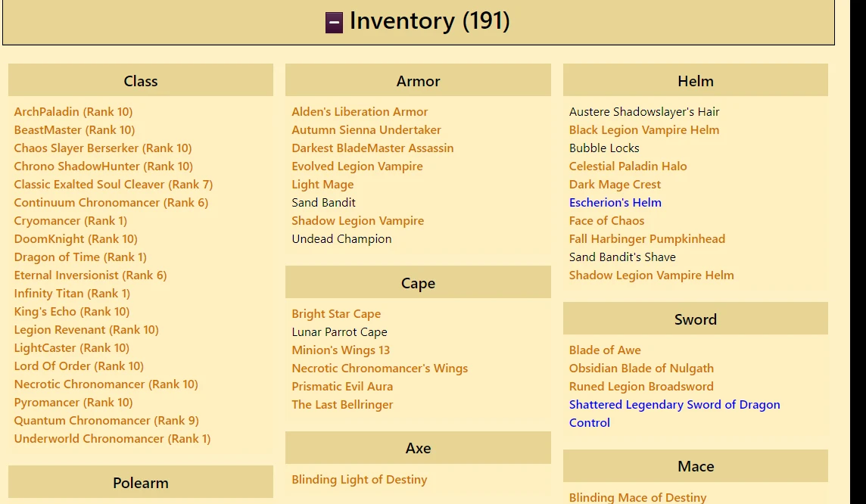Open Legion Revenant (Rank 10) class

tap(86, 329)
